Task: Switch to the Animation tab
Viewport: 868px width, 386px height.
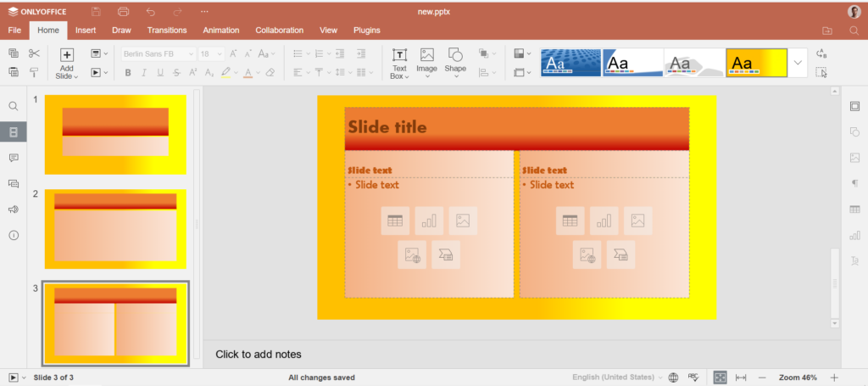Action: [221, 31]
